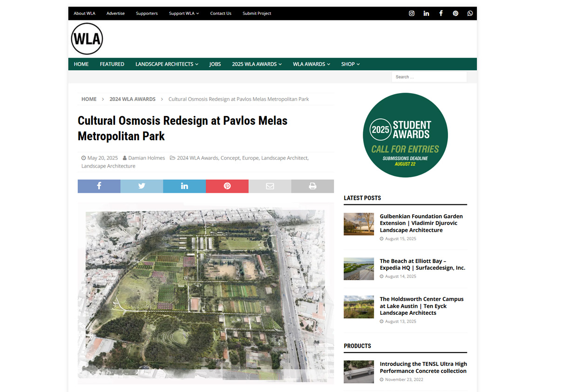Open TENSL Ultra High Performance Concrete title

pos(423,367)
